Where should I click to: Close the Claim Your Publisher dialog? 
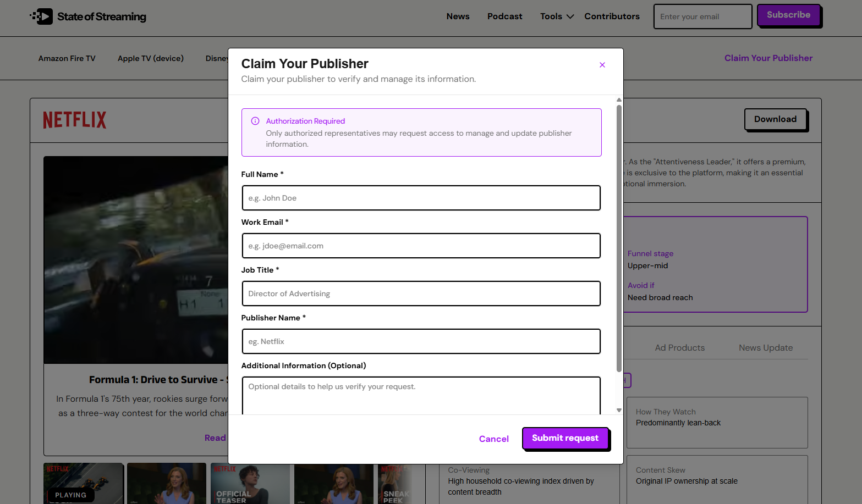click(602, 65)
